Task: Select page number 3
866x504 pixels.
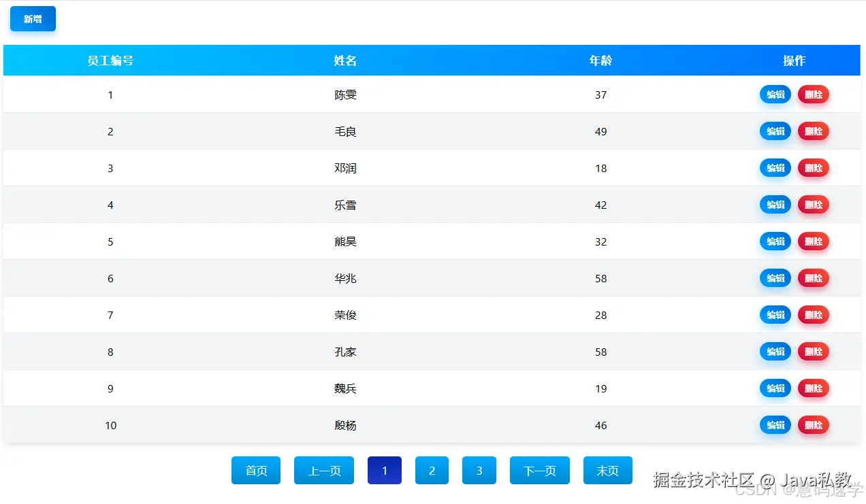Action: (x=479, y=470)
